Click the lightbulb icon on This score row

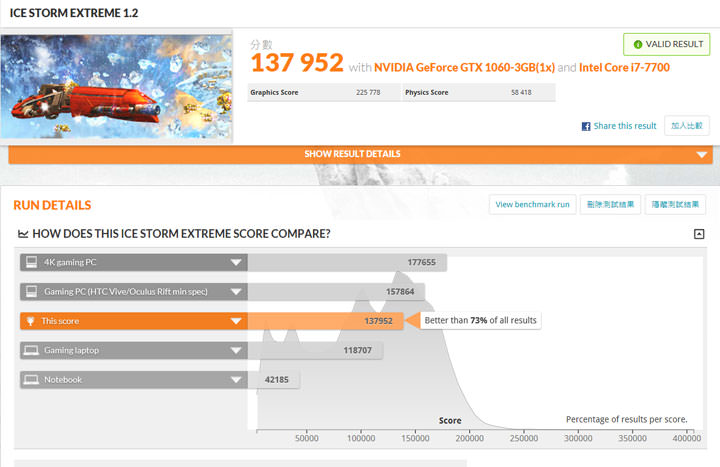point(31,321)
